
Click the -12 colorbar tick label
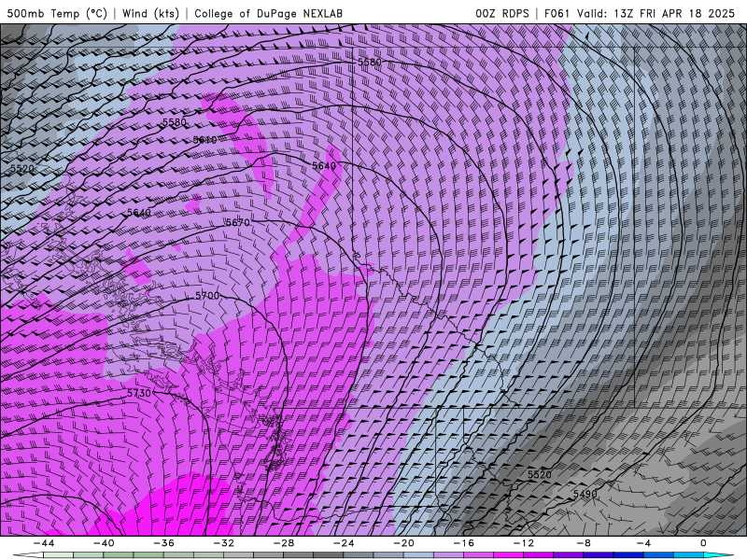click(524, 543)
